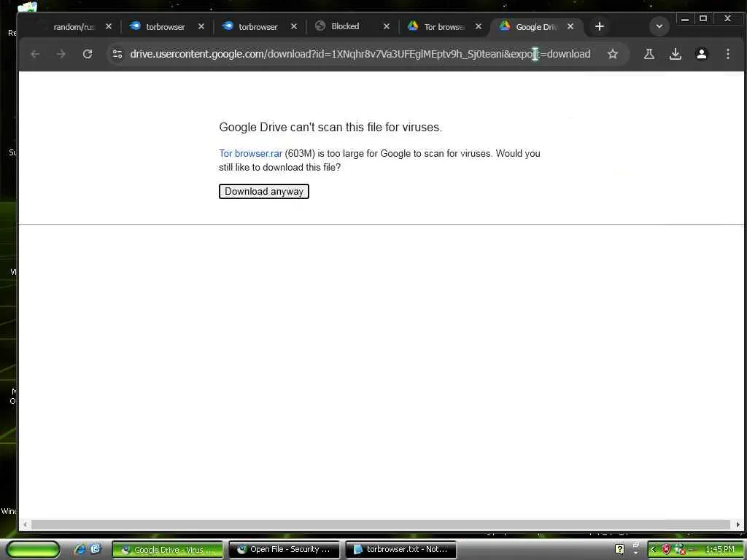Go back to the previous page

(35, 54)
